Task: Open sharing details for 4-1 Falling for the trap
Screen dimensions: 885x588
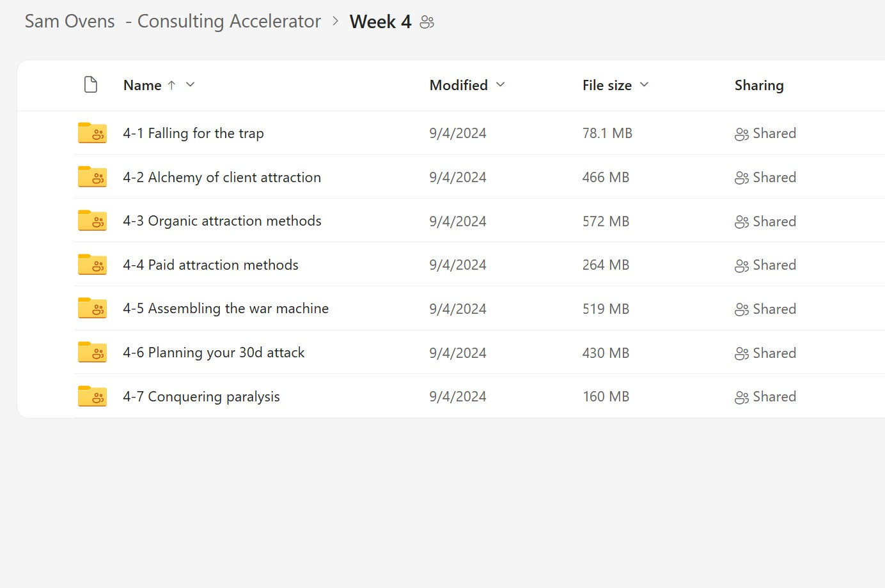Action: coord(765,134)
